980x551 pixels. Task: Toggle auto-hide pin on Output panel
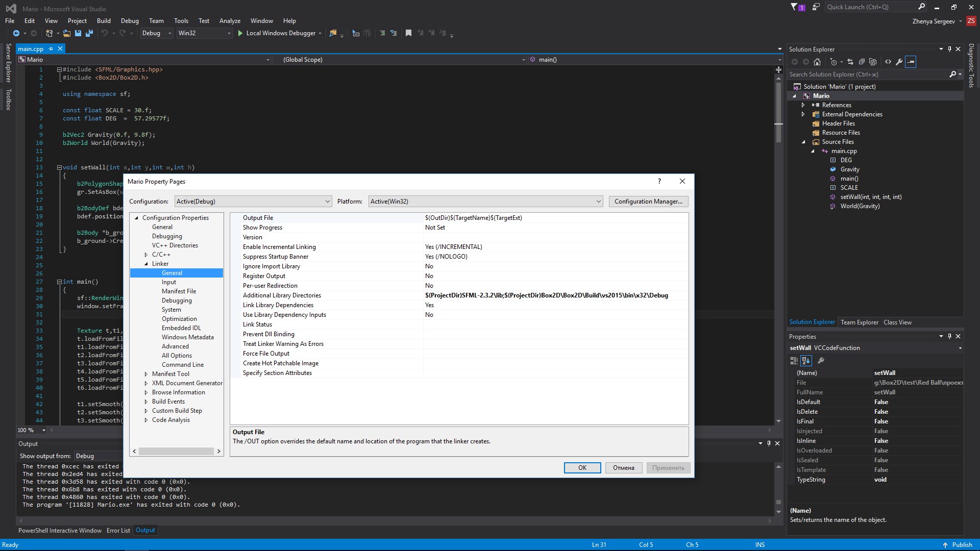769,443
